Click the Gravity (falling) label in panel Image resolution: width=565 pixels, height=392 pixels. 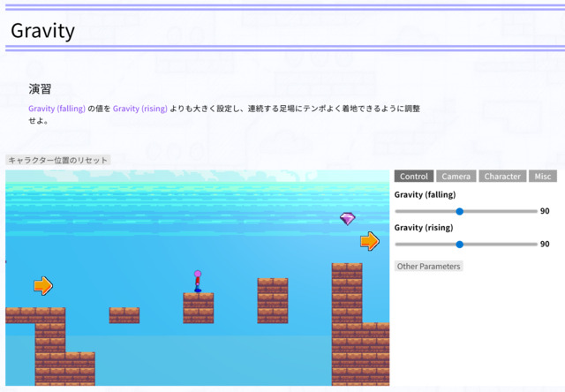point(426,194)
